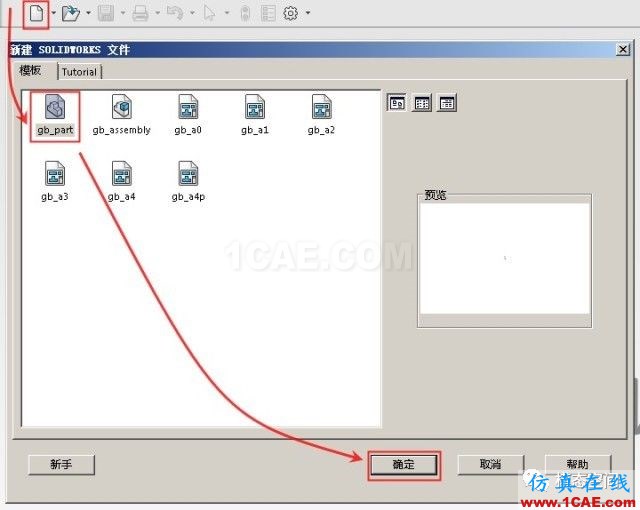Click the Undo arrow icon

(175, 13)
